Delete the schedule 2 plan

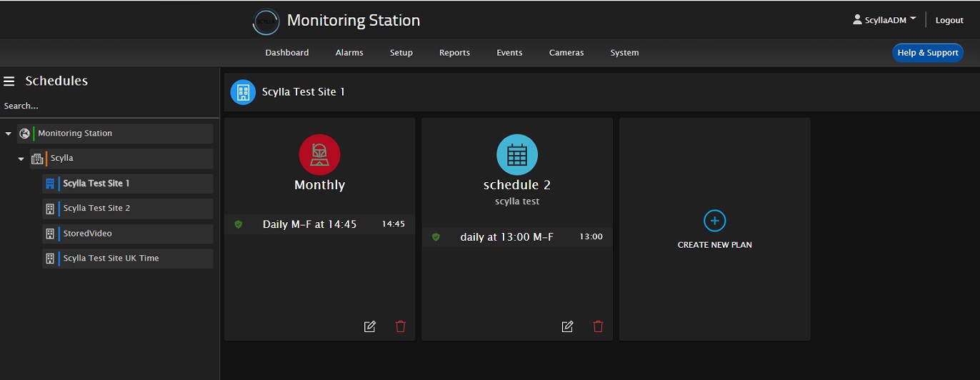coord(599,326)
